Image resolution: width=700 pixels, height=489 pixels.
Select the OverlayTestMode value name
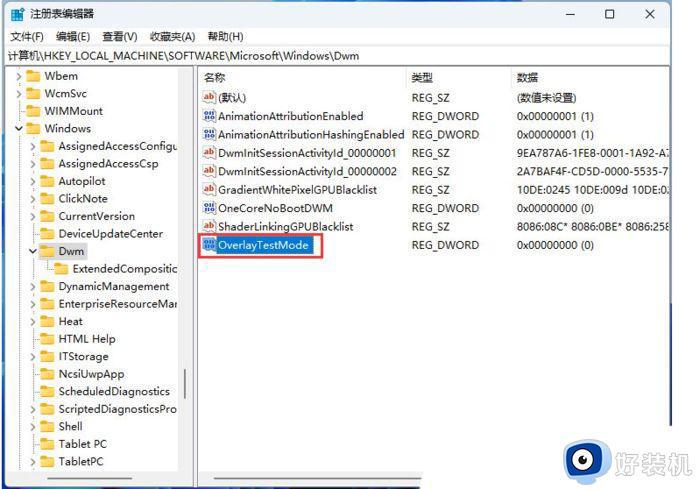263,245
